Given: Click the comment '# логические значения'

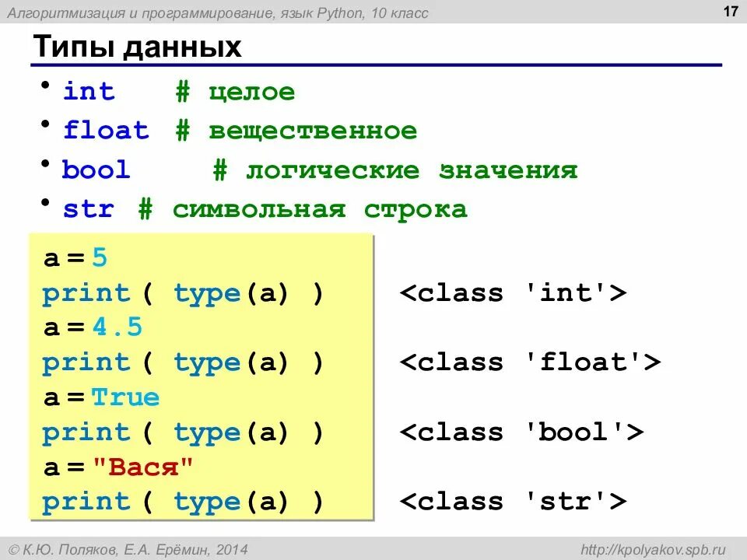Looking at the screenshot, I should (395, 170).
